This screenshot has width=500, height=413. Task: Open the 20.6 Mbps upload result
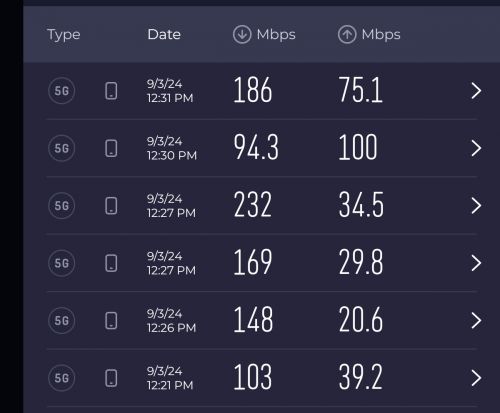pyautogui.click(x=361, y=320)
